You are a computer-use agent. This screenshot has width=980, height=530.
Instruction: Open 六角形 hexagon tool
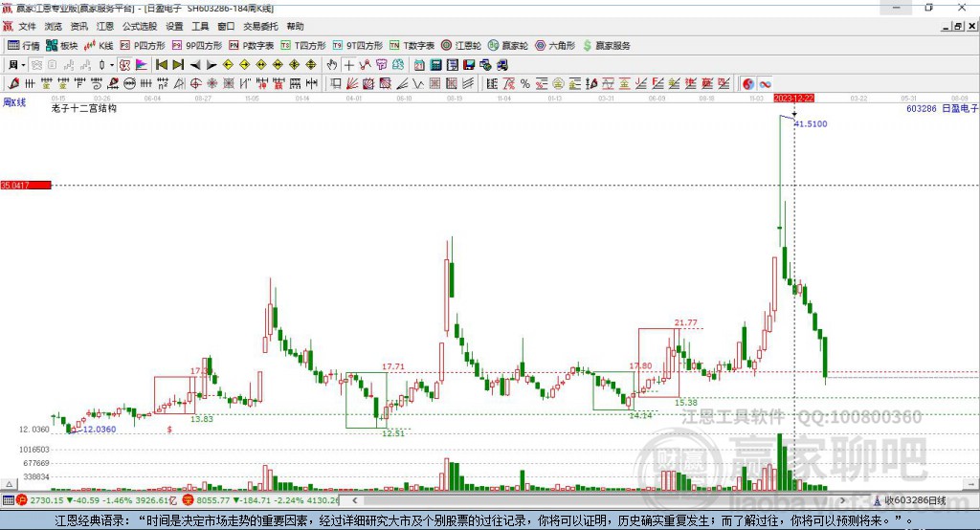click(555, 46)
